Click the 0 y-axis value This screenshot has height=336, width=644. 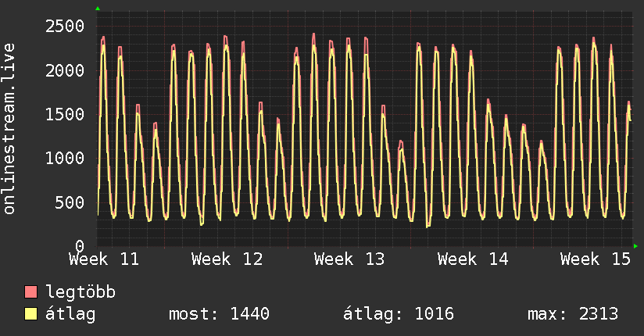click(x=80, y=246)
